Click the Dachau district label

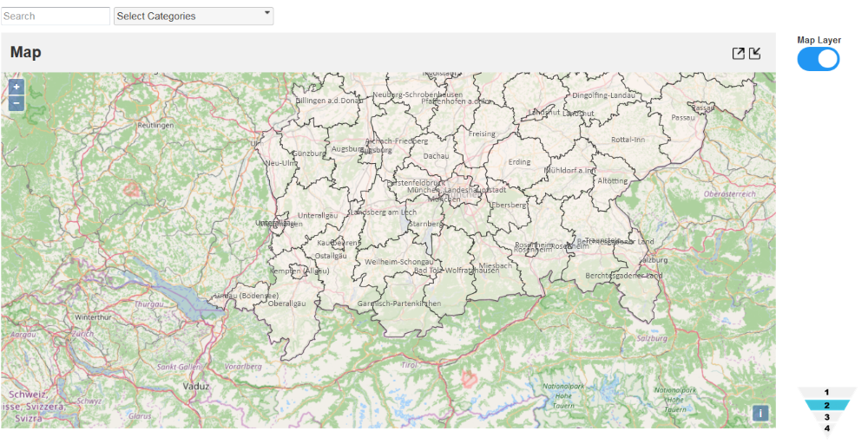pyautogui.click(x=437, y=156)
